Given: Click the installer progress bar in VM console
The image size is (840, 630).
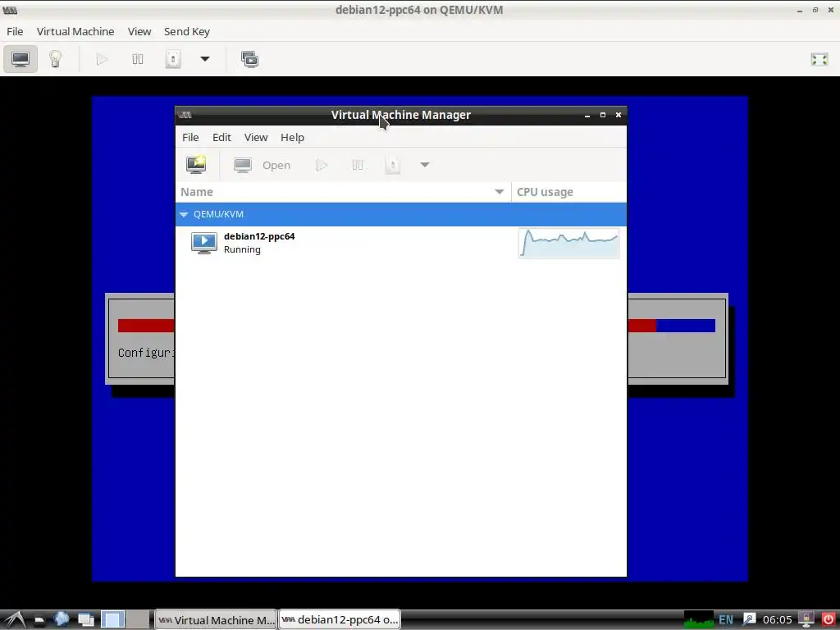Looking at the screenshot, I should 416,326.
